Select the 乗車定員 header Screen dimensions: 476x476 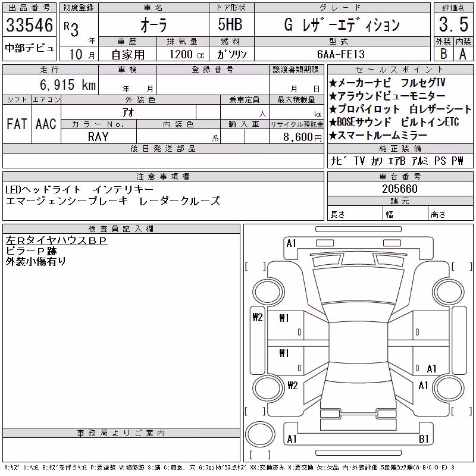(x=245, y=99)
